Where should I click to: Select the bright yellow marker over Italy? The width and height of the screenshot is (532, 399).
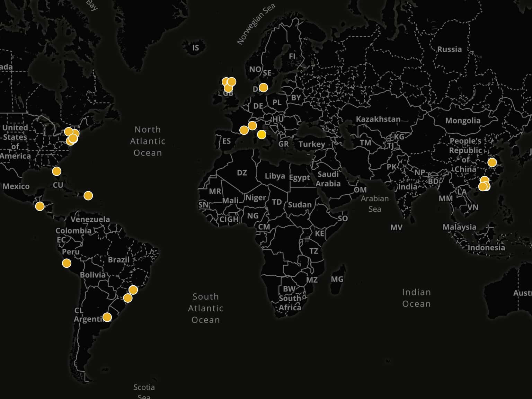(x=261, y=134)
